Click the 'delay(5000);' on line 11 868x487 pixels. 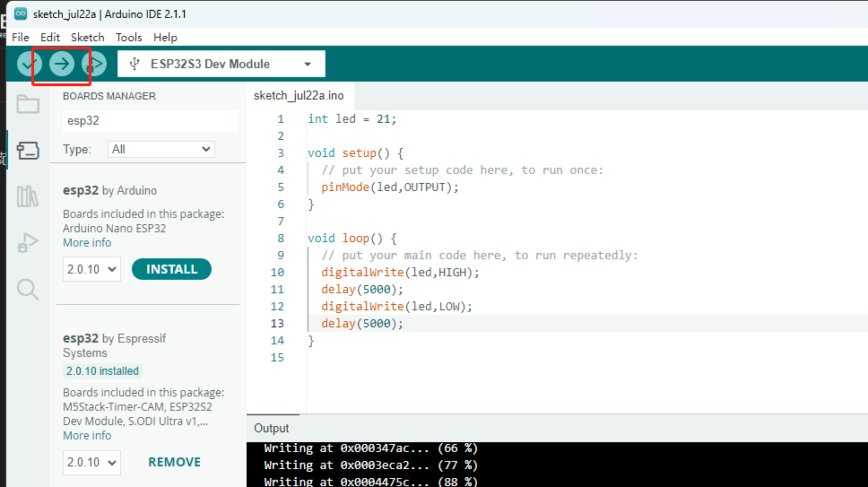pyautogui.click(x=362, y=290)
